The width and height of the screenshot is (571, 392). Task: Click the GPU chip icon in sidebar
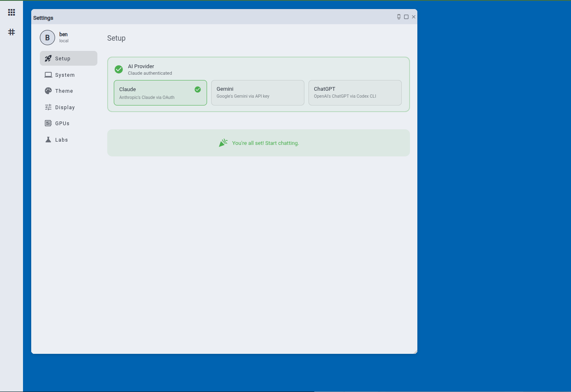pyautogui.click(x=48, y=123)
